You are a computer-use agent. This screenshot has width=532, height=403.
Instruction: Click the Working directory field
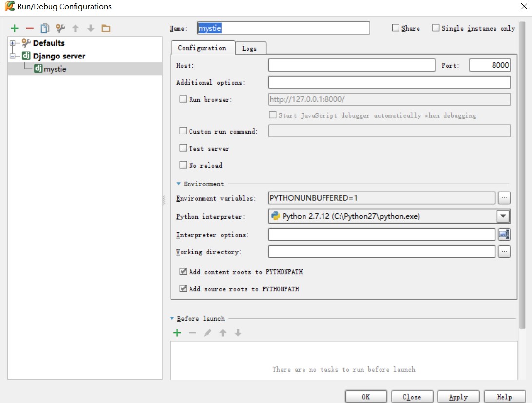point(381,251)
